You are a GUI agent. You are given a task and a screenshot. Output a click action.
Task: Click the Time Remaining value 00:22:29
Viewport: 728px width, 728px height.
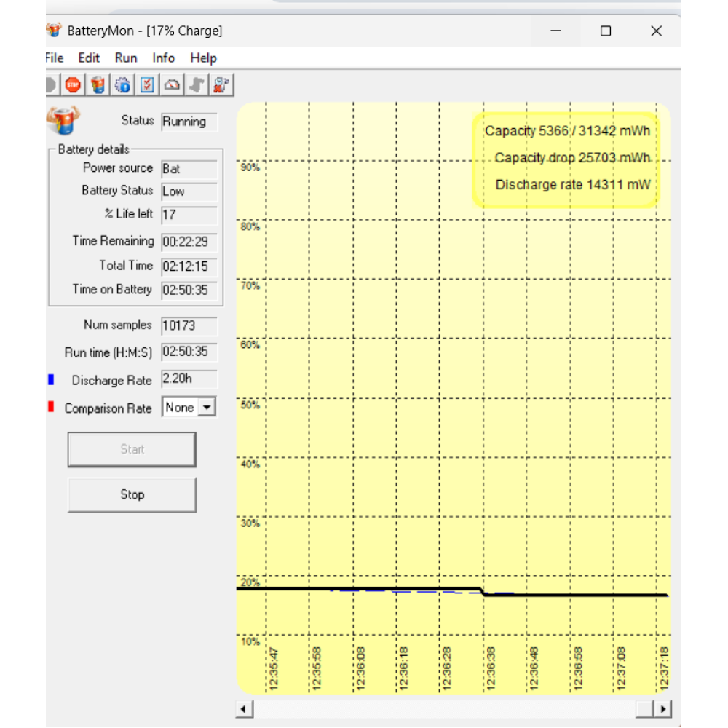189,242
